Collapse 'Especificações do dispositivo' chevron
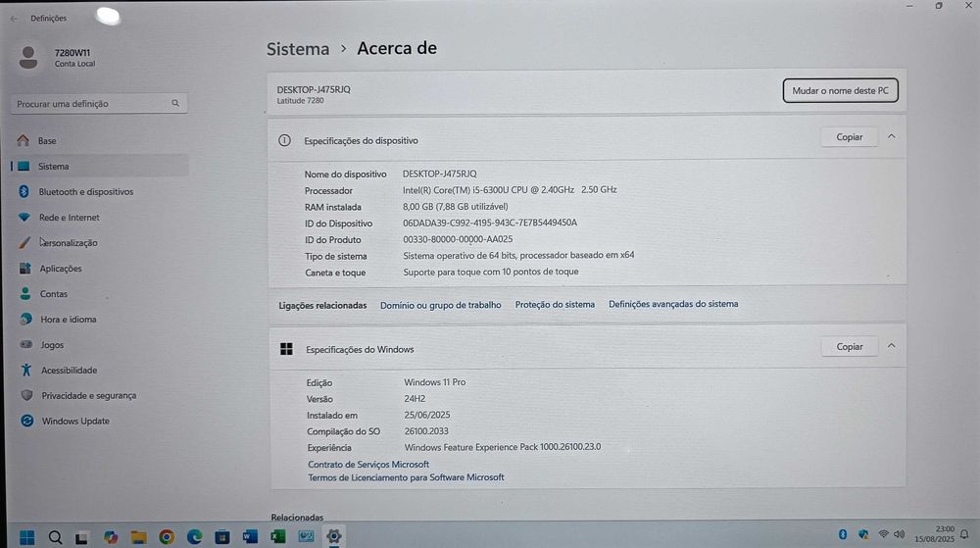The height and width of the screenshot is (548, 980). (x=892, y=137)
